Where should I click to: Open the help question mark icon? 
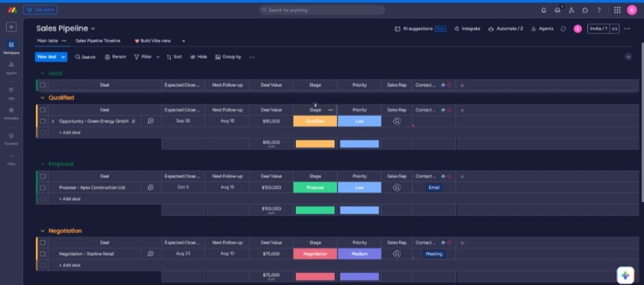tap(599, 10)
